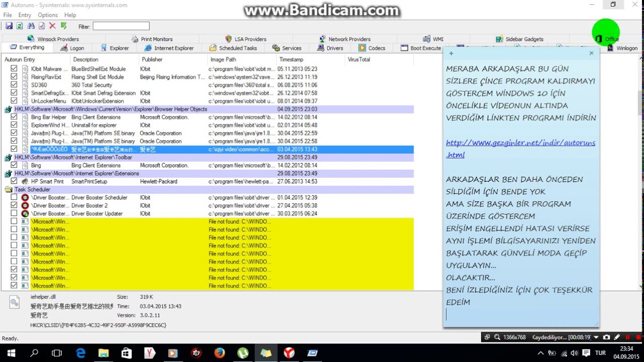Screen dimensions: 644x362
Task: Select the Internet Explorer\Extensions registry row
Action: click(x=208, y=173)
